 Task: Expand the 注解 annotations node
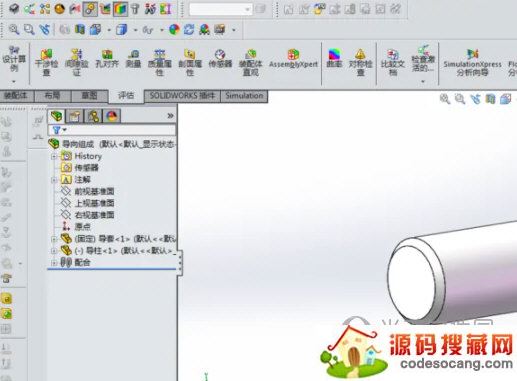(54, 180)
